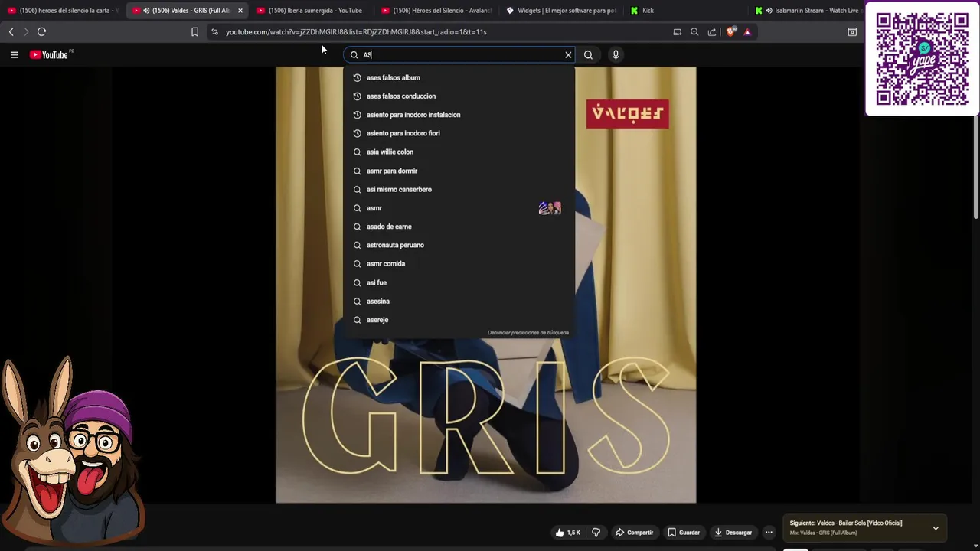Switch to the Isabmariin Stream tab
Image resolution: width=980 pixels, height=551 pixels.
coord(808,11)
